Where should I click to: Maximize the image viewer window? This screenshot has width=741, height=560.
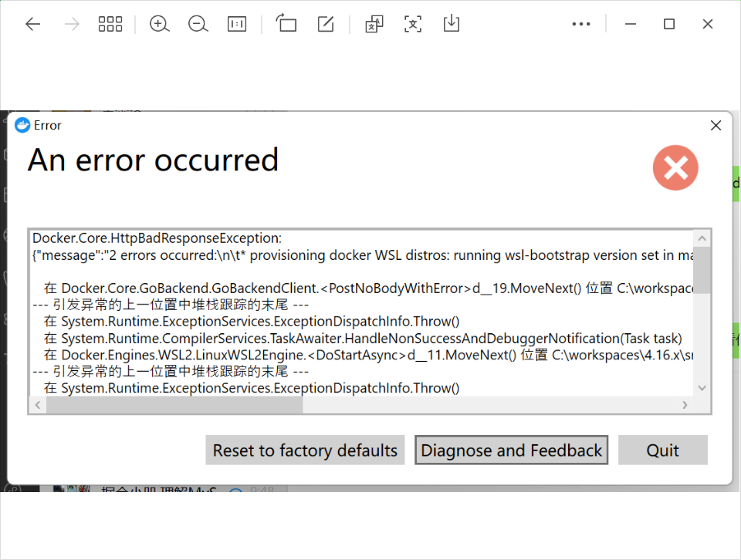tap(668, 24)
